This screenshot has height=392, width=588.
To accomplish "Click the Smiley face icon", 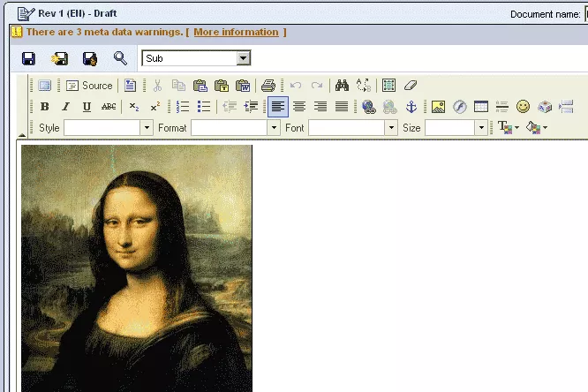I will click(x=524, y=107).
